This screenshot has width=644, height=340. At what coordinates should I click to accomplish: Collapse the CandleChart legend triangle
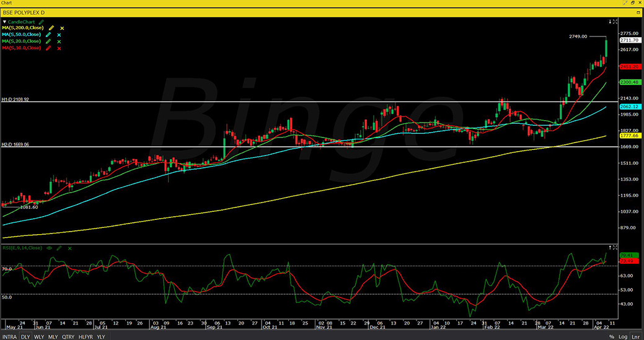tap(4, 21)
